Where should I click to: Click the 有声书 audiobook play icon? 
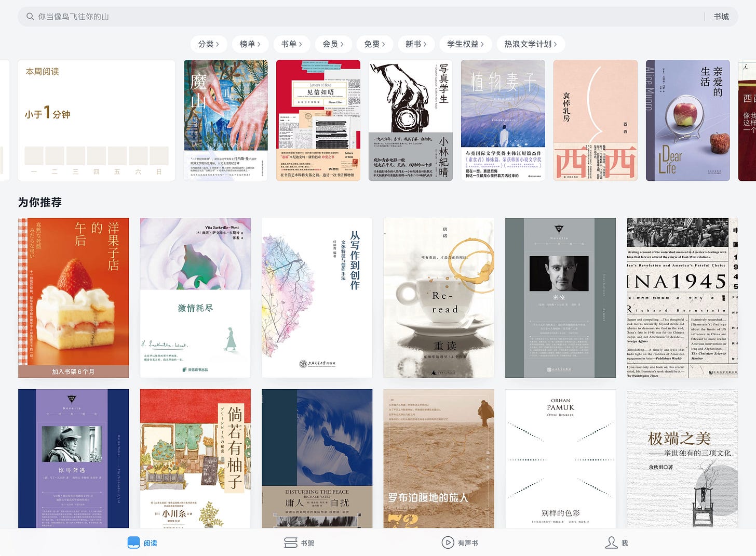[448, 542]
